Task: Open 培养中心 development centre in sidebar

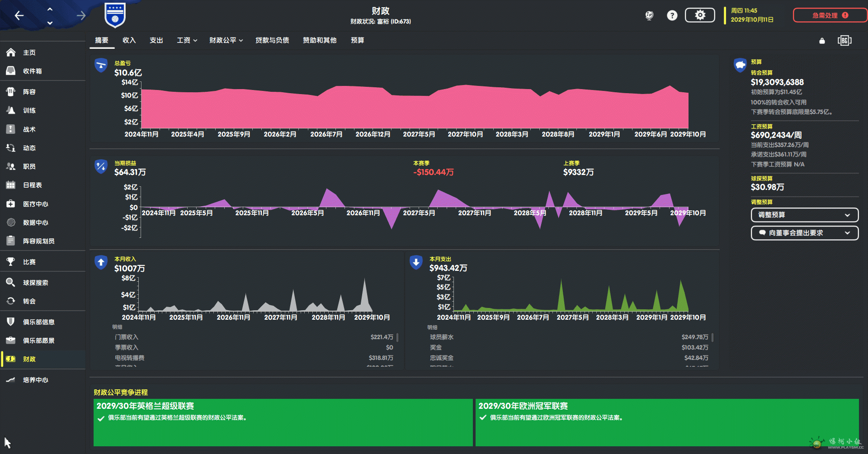Action: coord(42,380)
